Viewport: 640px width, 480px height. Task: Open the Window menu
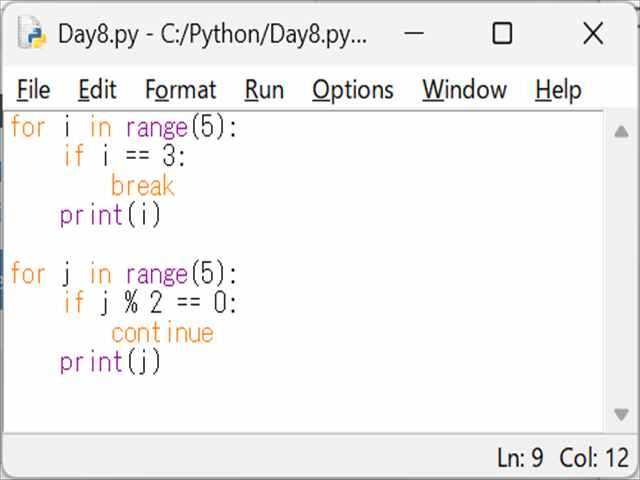[464, 89]
